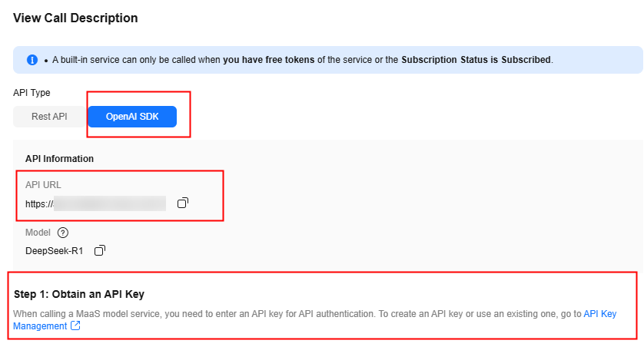Click the API Type label
The height and width of the screenshot is (347, 644).
pos(32,93)
